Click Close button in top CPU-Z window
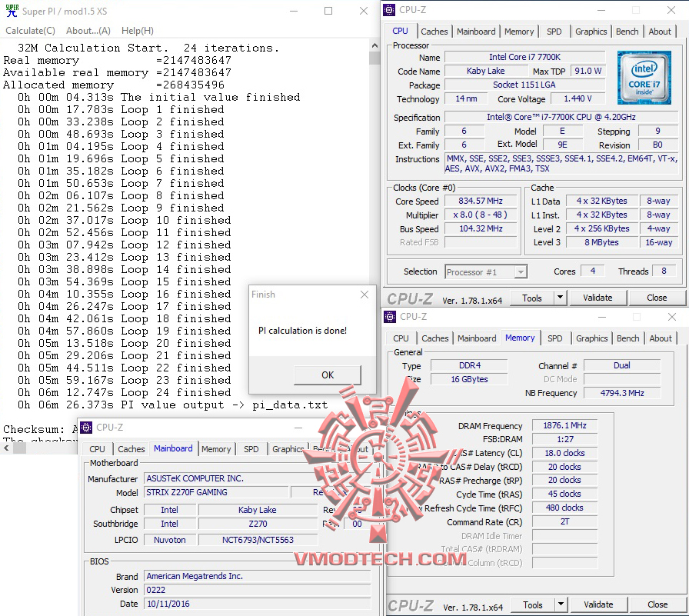 point(657,298)
